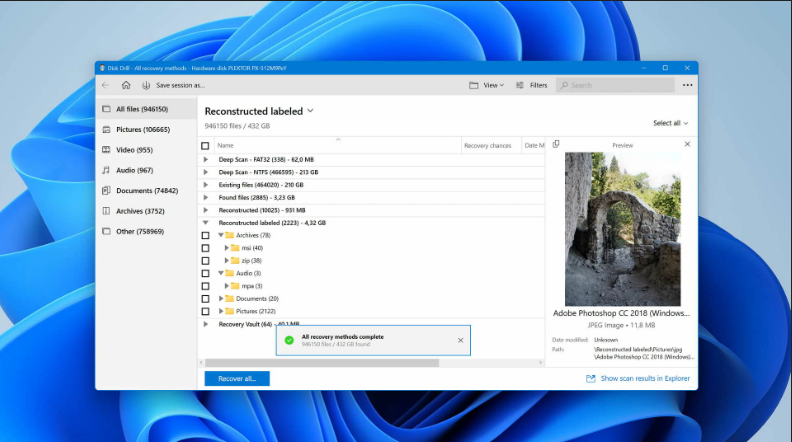Click the Recover all button
The width and height of the screenshot is (792, 442).
[237, 378]
